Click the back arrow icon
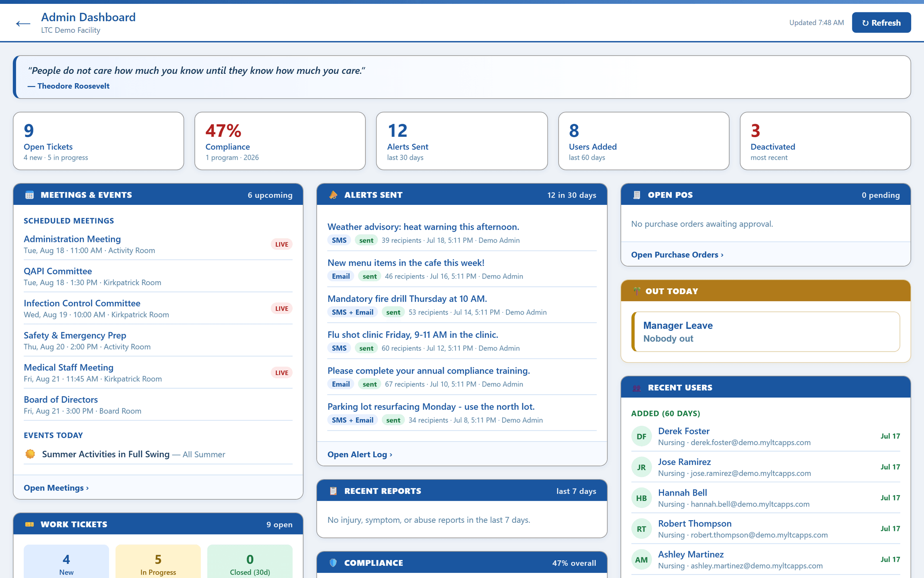 (23, 24)
